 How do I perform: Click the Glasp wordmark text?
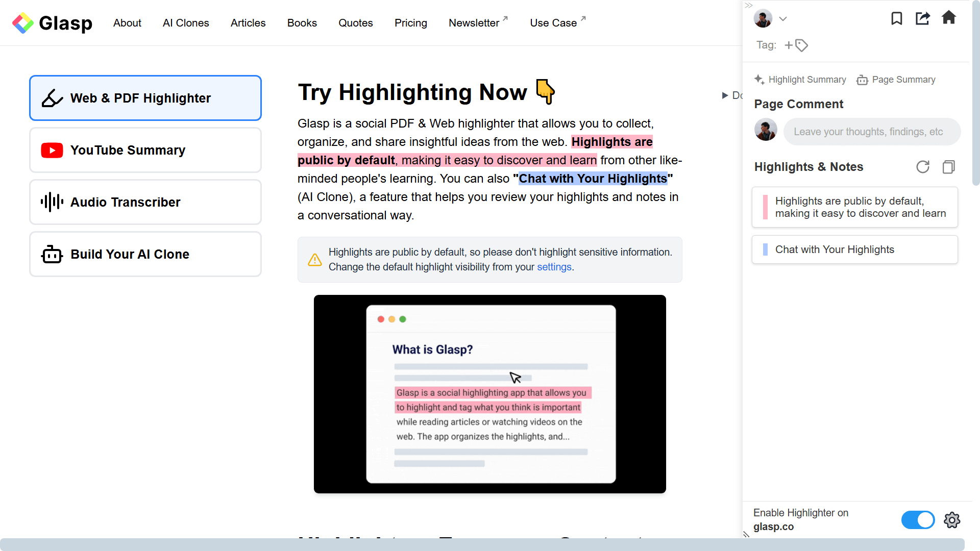pyautogui.click(x=66, y=23)
